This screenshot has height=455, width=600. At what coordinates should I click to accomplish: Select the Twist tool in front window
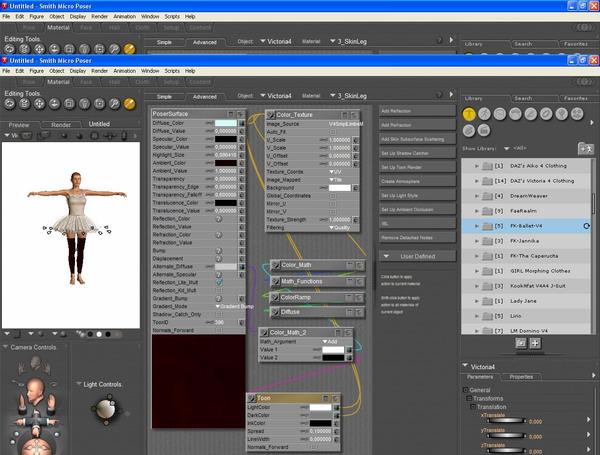24,104
